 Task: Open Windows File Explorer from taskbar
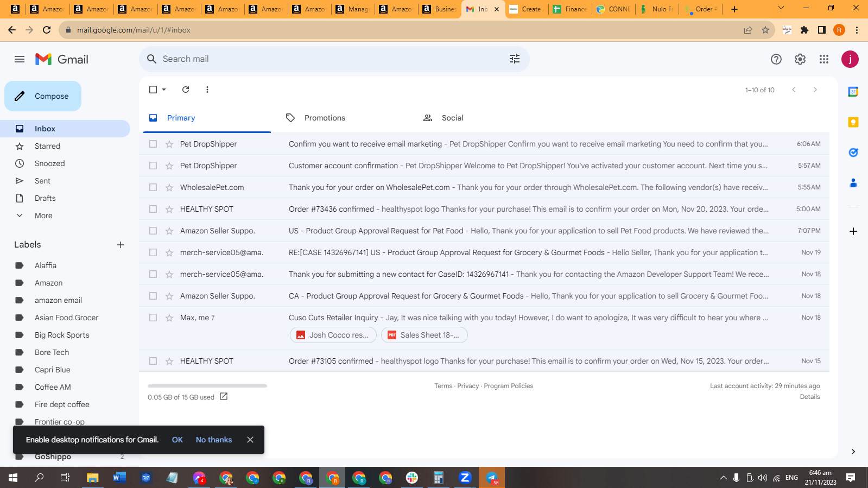click(92, 478)
